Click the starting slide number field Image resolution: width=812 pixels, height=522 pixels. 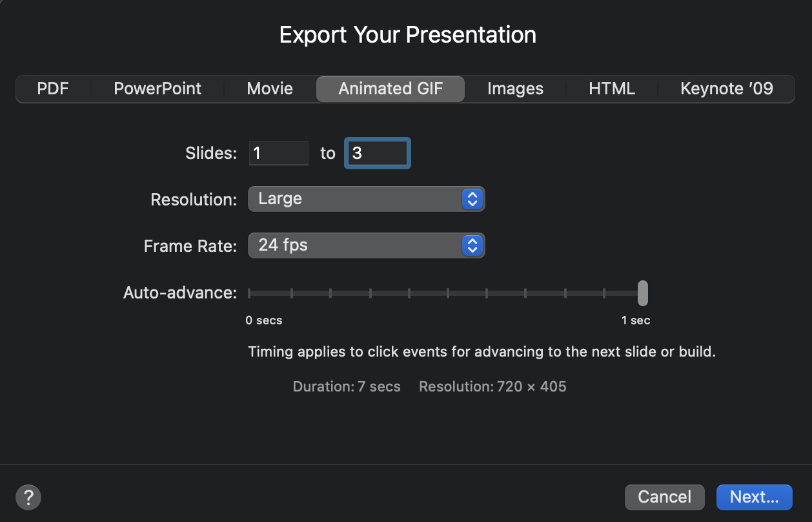(x=278, y=153)
